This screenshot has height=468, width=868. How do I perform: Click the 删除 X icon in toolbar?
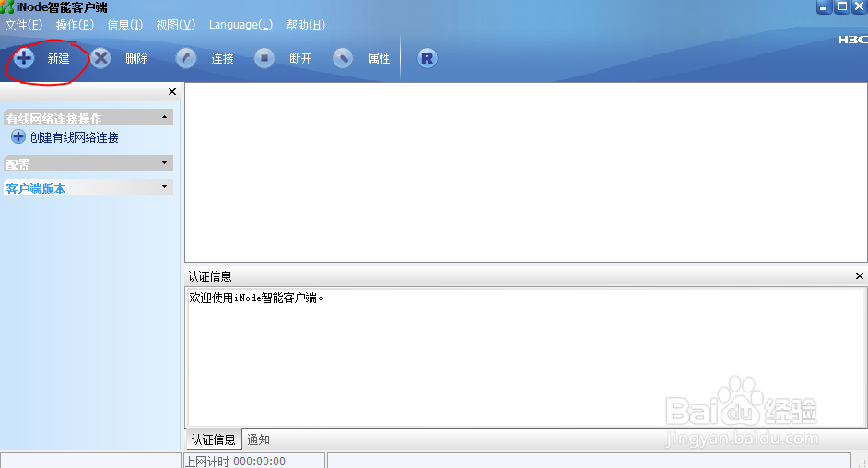(100, 58)
